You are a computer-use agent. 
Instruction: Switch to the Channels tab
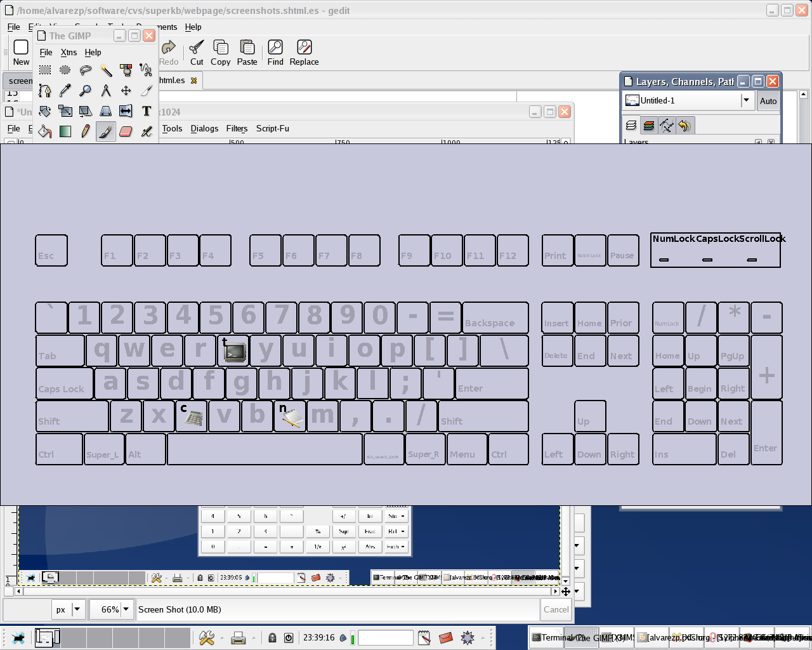648,126
